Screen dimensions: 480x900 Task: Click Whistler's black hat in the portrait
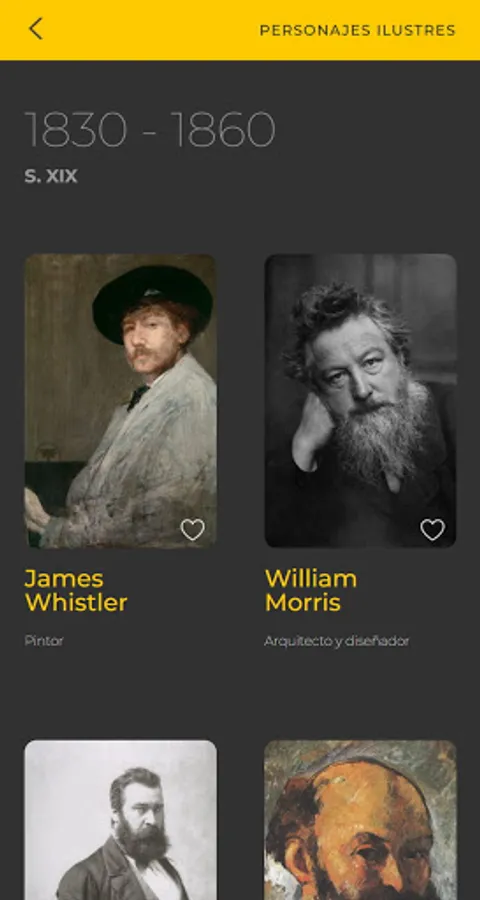[153, 302]
